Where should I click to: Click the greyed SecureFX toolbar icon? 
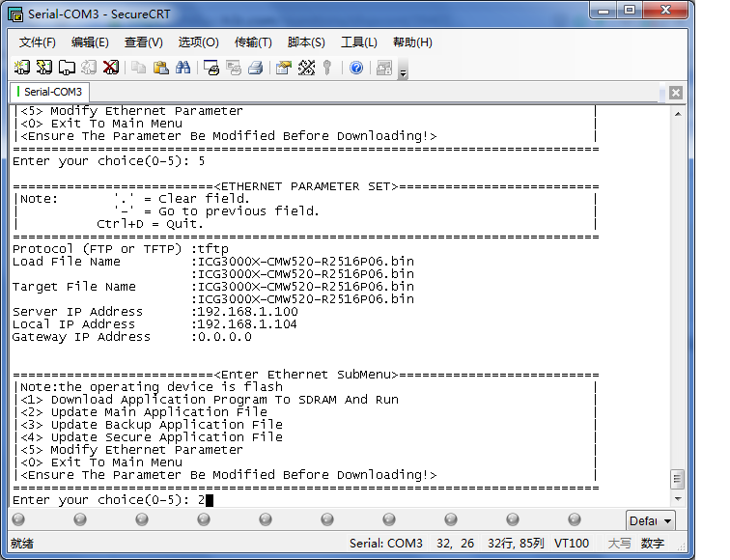(x=384, y=68)
